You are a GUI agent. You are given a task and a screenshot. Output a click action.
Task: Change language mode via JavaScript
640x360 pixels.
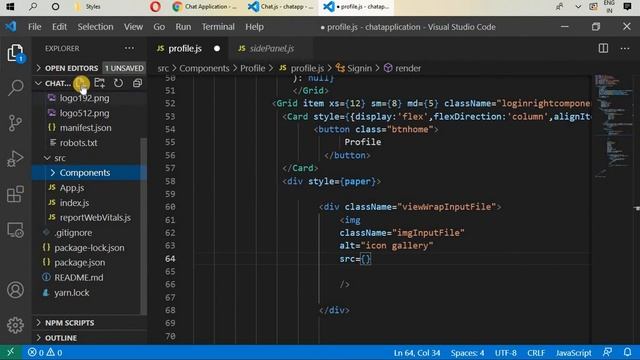point(573,352)
